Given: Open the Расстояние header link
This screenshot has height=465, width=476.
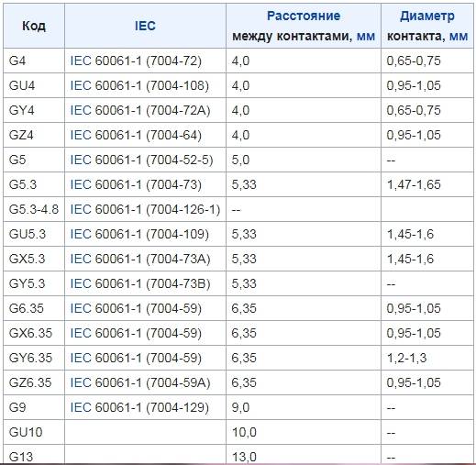Looking at the screenshot, I should [304, 16].
